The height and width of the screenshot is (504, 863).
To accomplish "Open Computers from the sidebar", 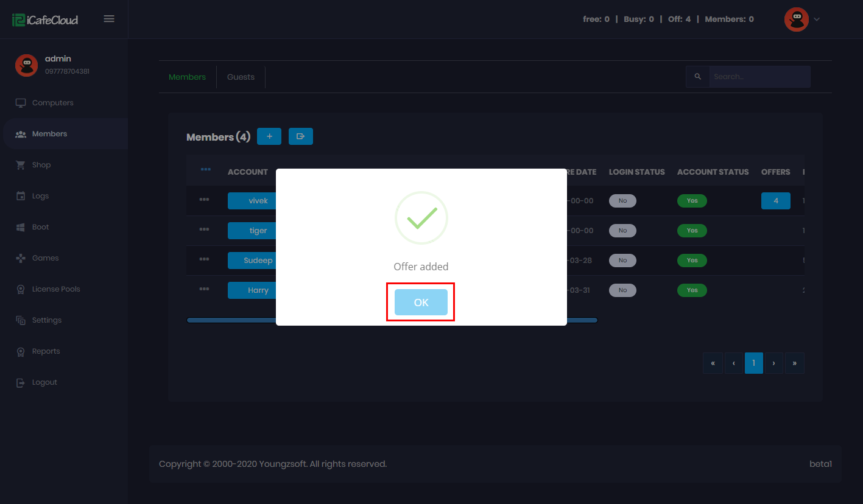I will (52, 103).
